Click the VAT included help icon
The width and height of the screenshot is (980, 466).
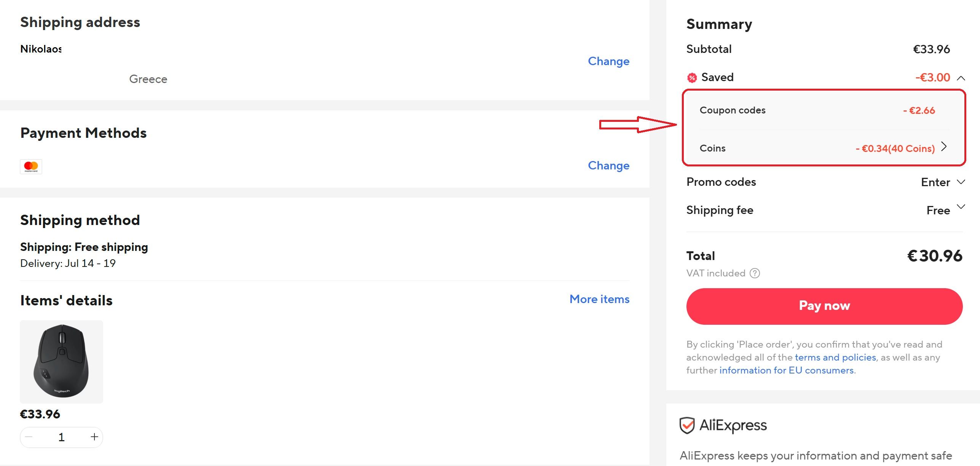(755, 273)
